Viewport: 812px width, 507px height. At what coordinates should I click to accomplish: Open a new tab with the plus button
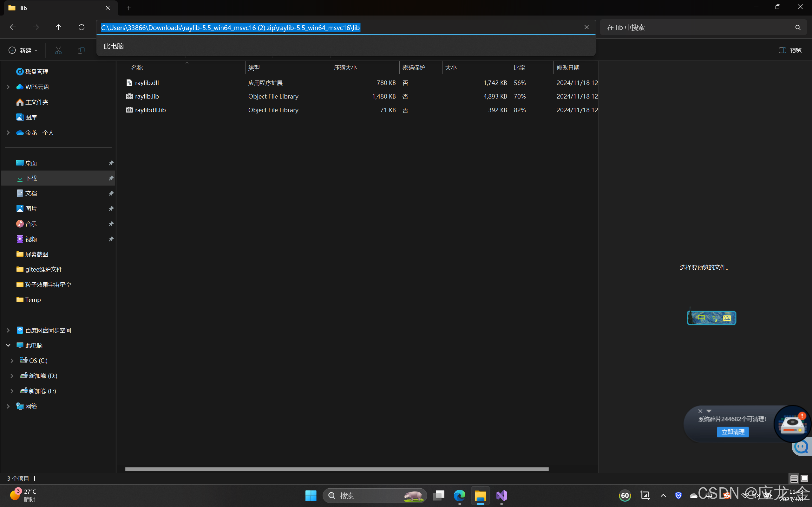coord(129,8)
